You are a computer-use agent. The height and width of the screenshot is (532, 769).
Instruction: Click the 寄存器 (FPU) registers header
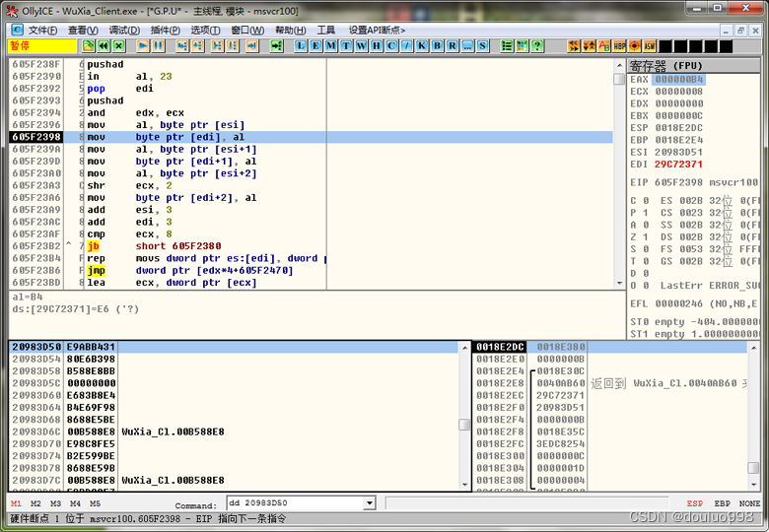coord(693,66)
